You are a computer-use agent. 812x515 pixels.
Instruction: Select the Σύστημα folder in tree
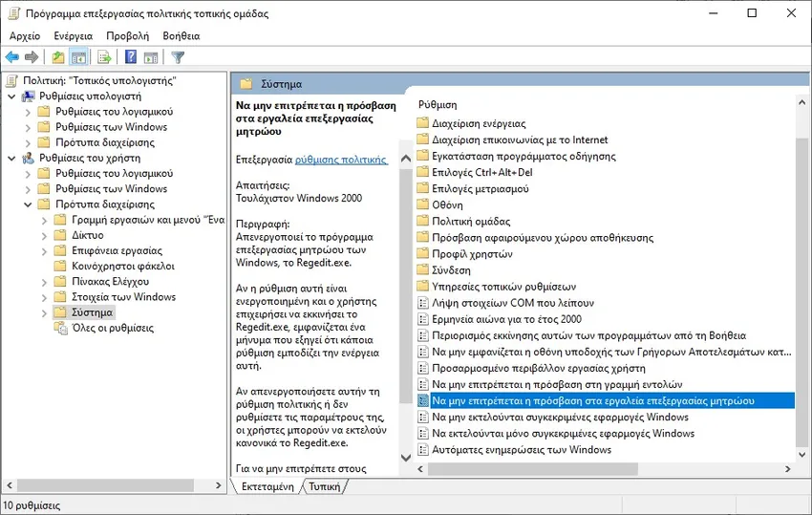click(x=92, y=312)
